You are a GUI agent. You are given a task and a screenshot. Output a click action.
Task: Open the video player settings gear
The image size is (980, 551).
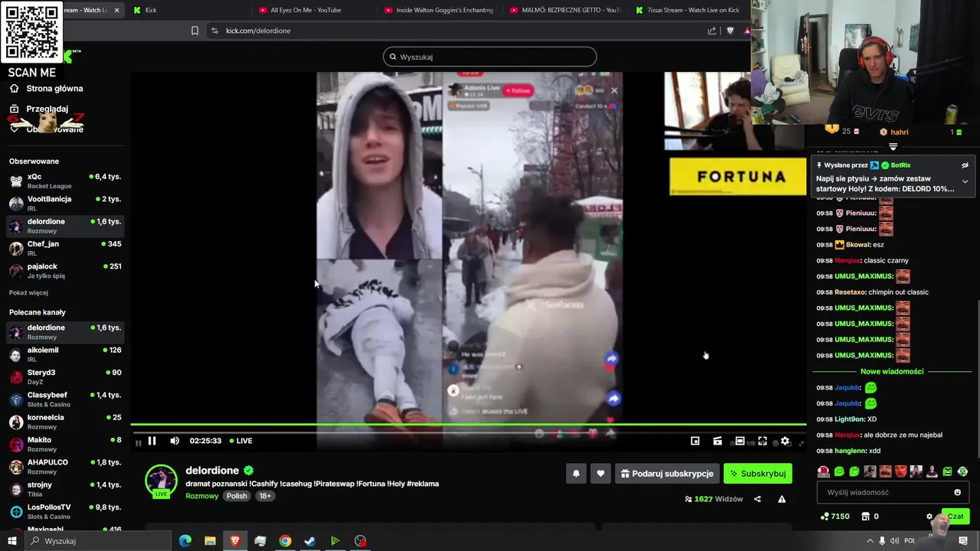pyautogui.click(x=785, y=442)
